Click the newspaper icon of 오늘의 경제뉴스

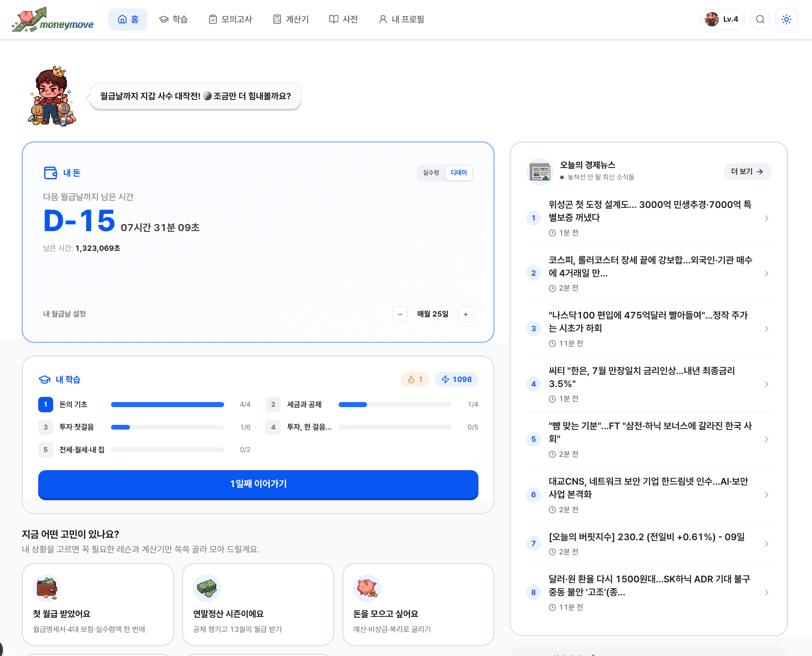click(x=539, y=172)
